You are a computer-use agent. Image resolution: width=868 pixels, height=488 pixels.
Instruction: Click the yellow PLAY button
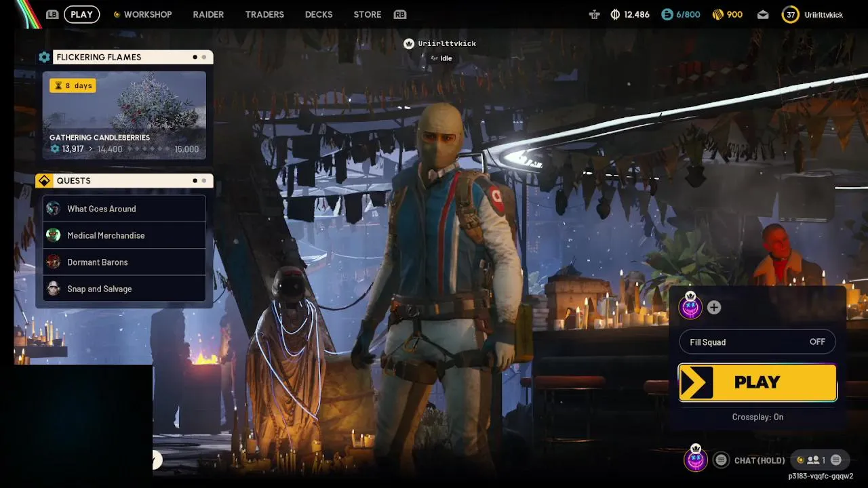tap(757, 382)
